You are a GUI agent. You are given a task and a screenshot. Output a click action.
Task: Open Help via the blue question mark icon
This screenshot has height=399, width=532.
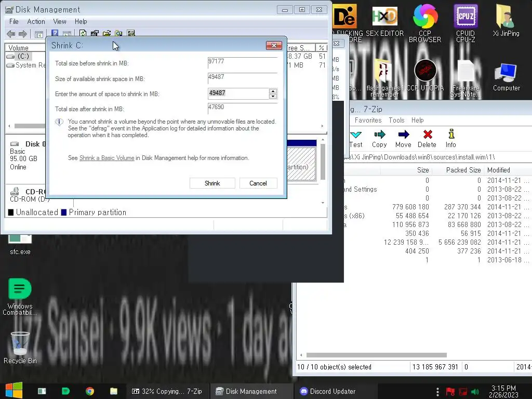55,33
